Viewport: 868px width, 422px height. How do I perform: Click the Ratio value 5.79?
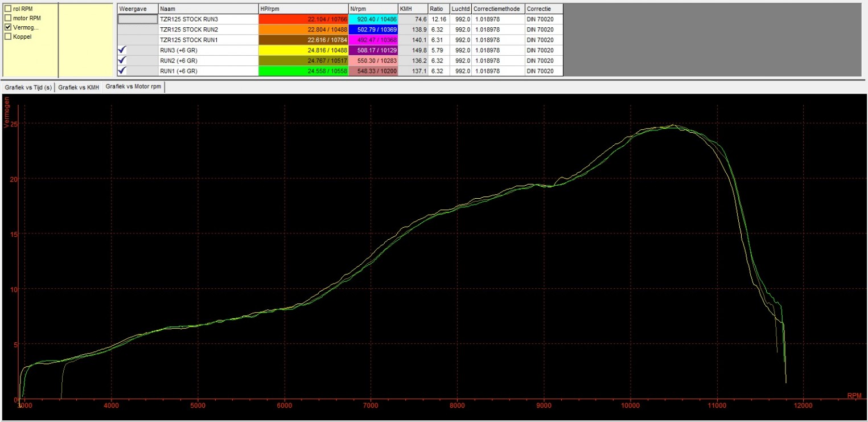(439, 50)
